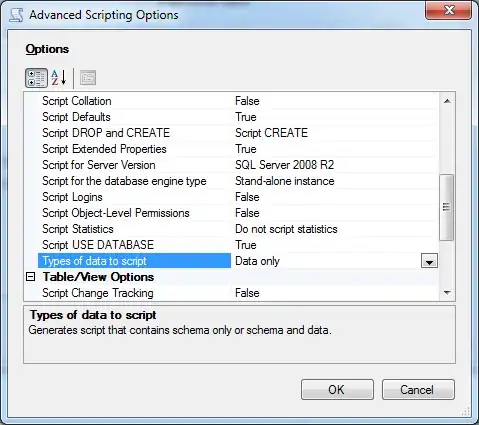Toggle Script Extended Properties True value
Viewport: 479px width, 425px height.
tap(246, 149)
